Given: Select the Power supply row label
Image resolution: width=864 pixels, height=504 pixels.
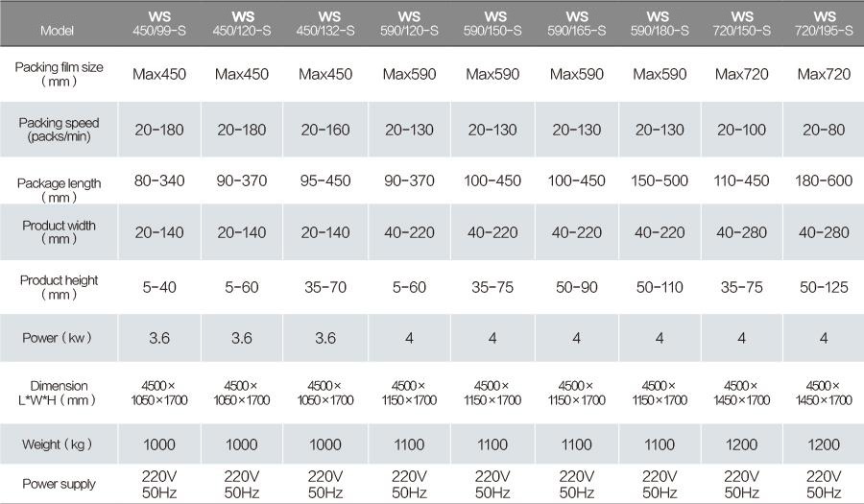Looking at the screenshot, I should point(59,484).
